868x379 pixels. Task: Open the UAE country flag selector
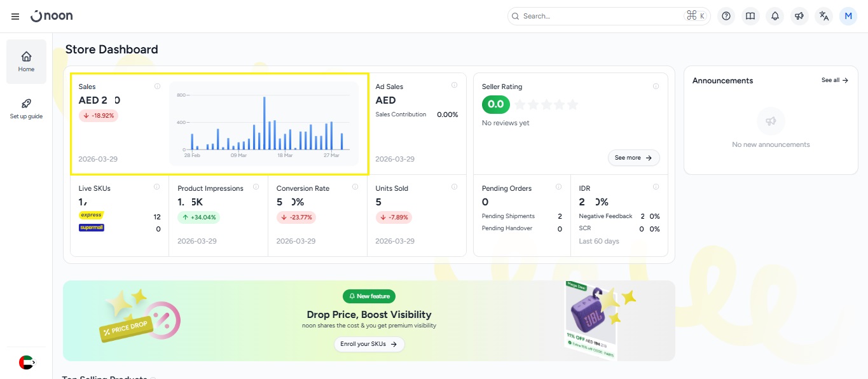tap(26, 362)
